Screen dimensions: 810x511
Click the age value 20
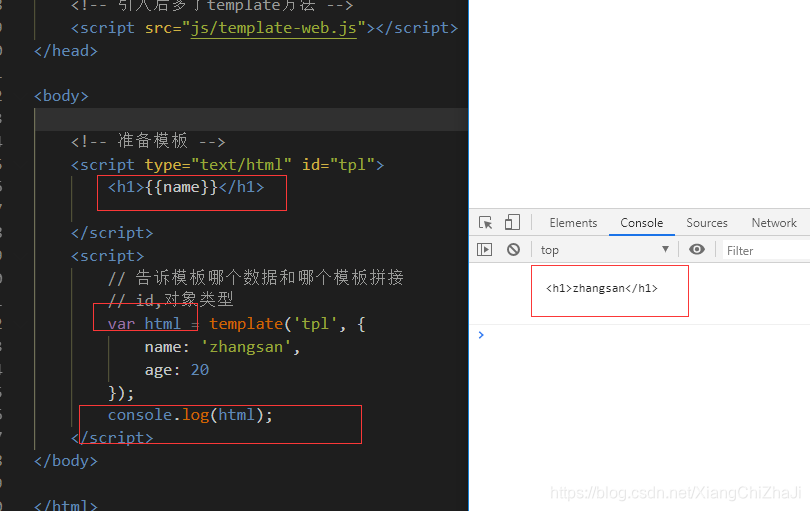click(x=200, y=370)
